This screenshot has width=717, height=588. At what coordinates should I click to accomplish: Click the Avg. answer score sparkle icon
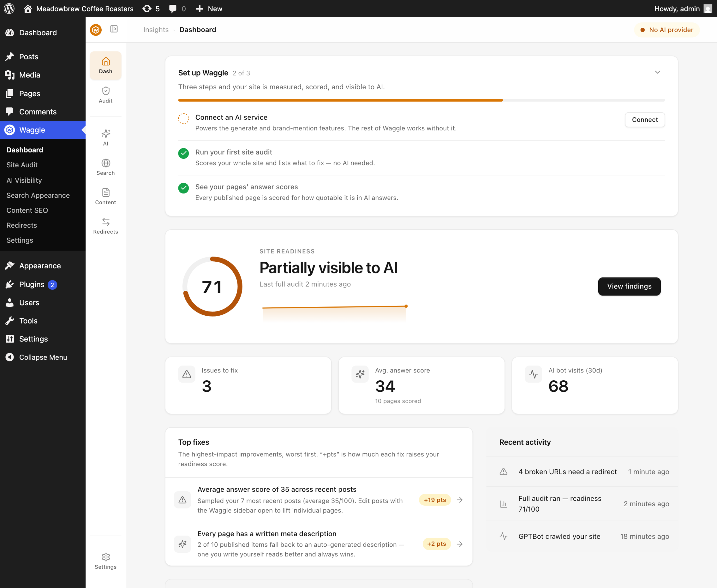(x=360, y=374)
